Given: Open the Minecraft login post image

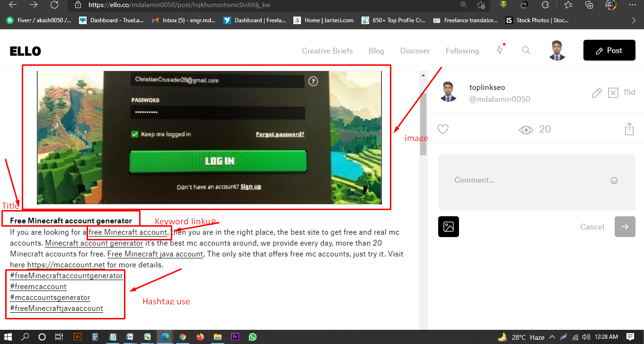Looking at the screenshot, I should pos(209,137).
